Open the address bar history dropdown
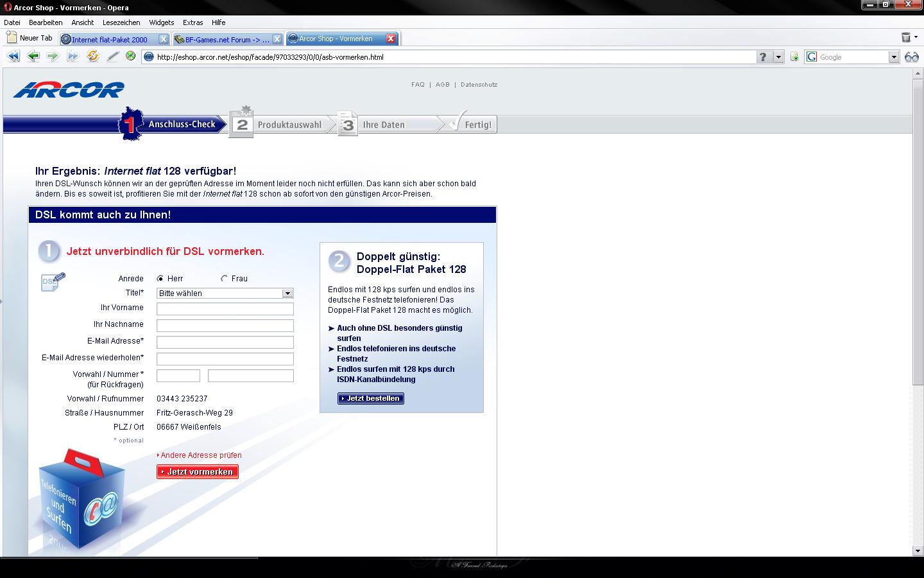Screen dimensions: 924x578 click(778, 57)
